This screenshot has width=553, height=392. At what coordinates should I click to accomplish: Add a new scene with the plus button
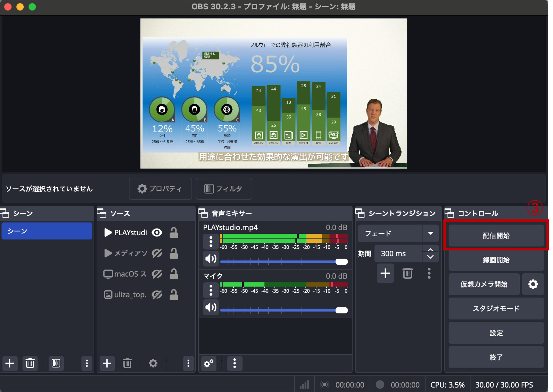tap(10, 363)
